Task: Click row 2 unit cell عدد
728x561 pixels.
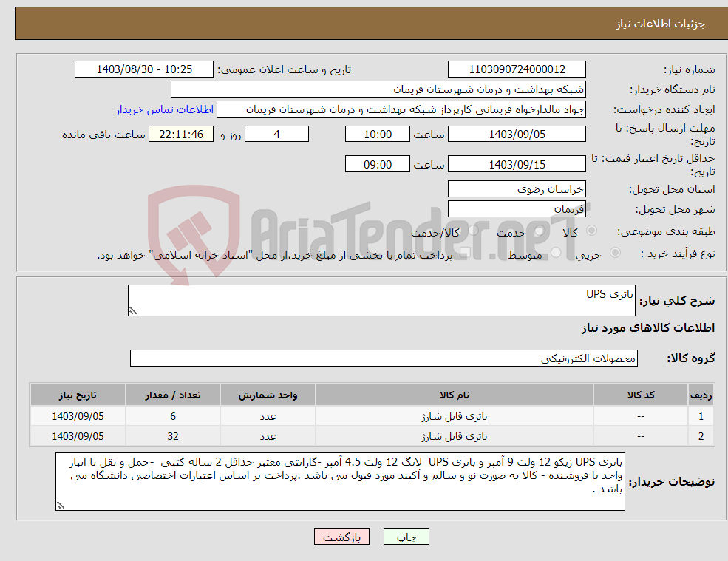Action: (x=268, y=436)
